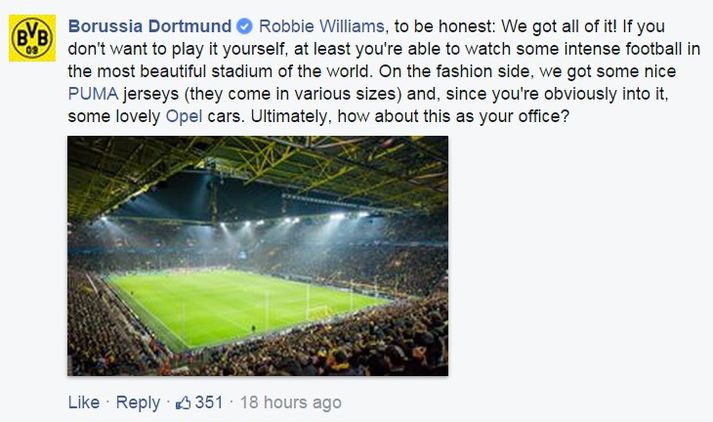Screen dimensions: 713x422
Task: Click the thumbs-up icon beside 351
Action: coord(183,402)
